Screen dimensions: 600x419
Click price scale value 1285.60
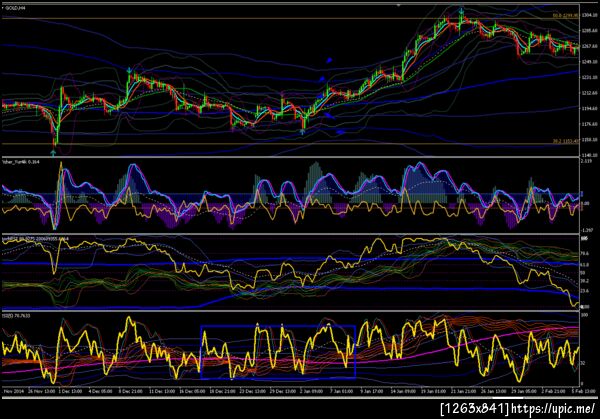click(589, 30)
